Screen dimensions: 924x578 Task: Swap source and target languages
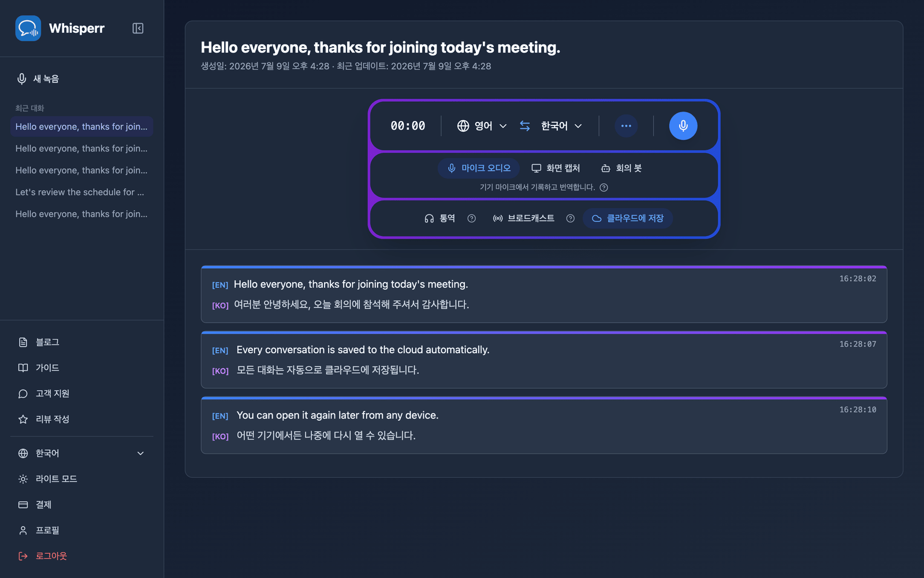524,126
